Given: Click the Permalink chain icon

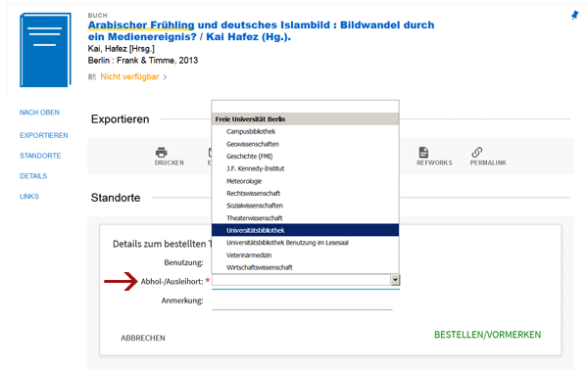Looking at the screenshot, I should tap(477, 153).
